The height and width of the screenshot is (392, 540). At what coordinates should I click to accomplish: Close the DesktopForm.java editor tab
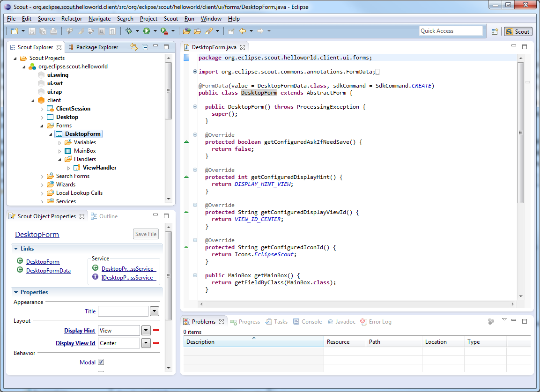coord(243,47)
